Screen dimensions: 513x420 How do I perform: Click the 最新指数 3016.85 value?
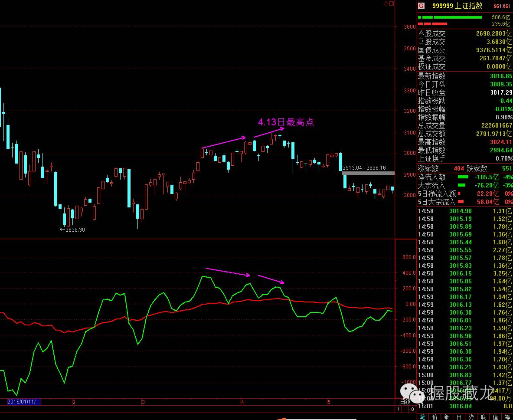click(x=501, y=76)
